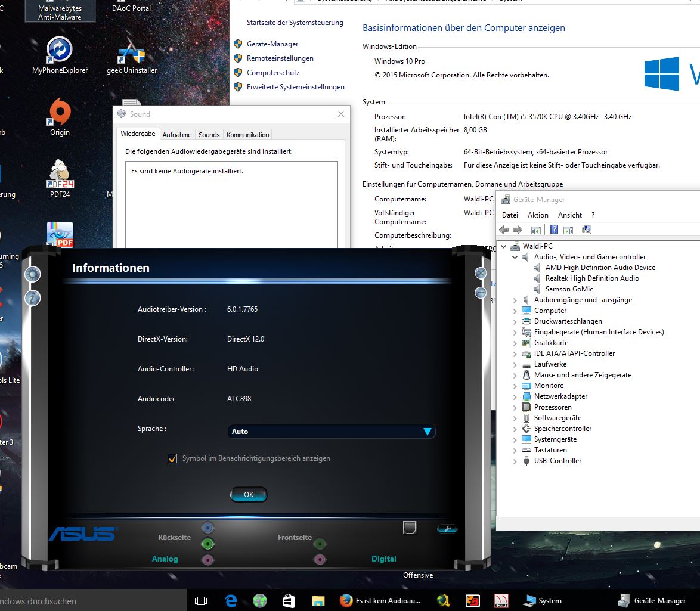Minimize Realtek manager with round minus button
The image size is (700, 611).
(x=481, y=293)
